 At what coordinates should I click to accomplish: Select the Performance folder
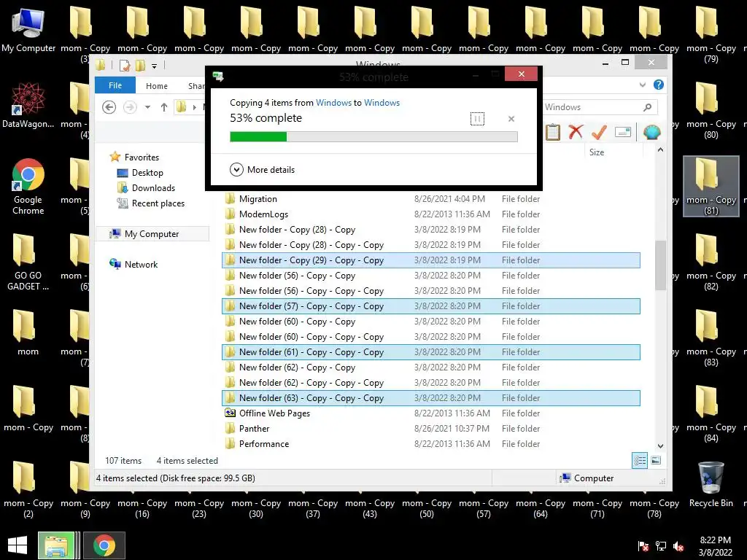(x=430, y=444)
